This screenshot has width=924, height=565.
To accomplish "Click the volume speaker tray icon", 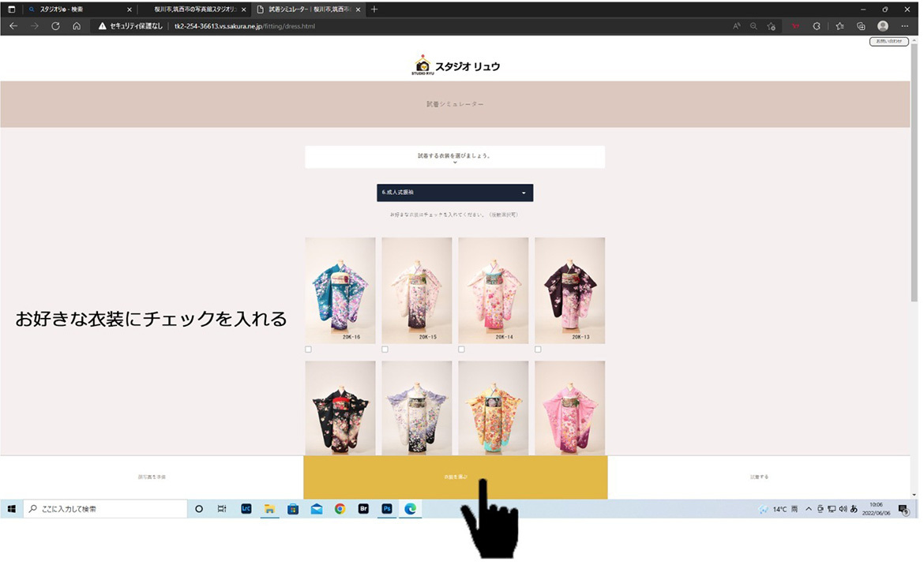I will pyautogui.click(x=843, y=509).
